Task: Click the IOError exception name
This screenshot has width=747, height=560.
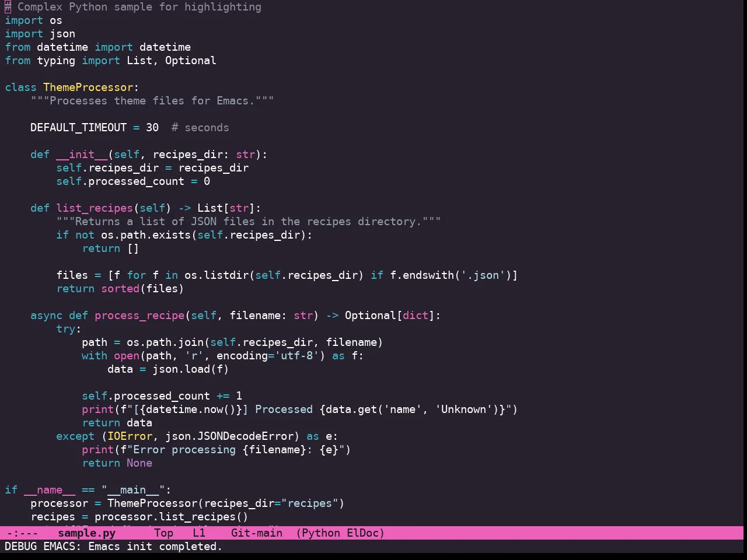Action: pyautogui.click(x=130, y=436)
